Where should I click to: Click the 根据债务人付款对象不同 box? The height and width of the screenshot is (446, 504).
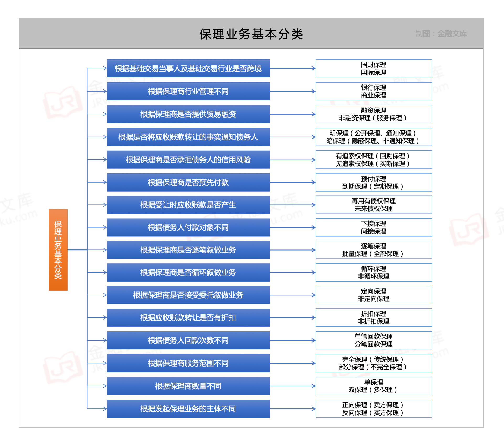188,227
